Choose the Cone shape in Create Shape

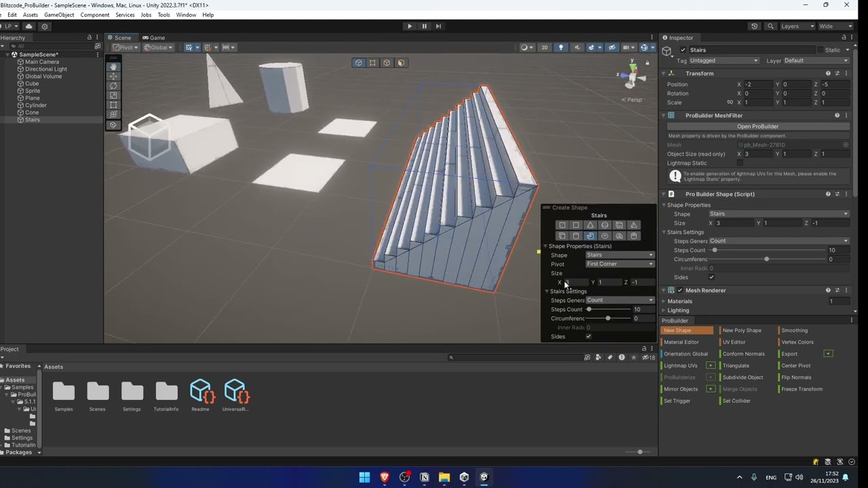click(x=590, y=225)
